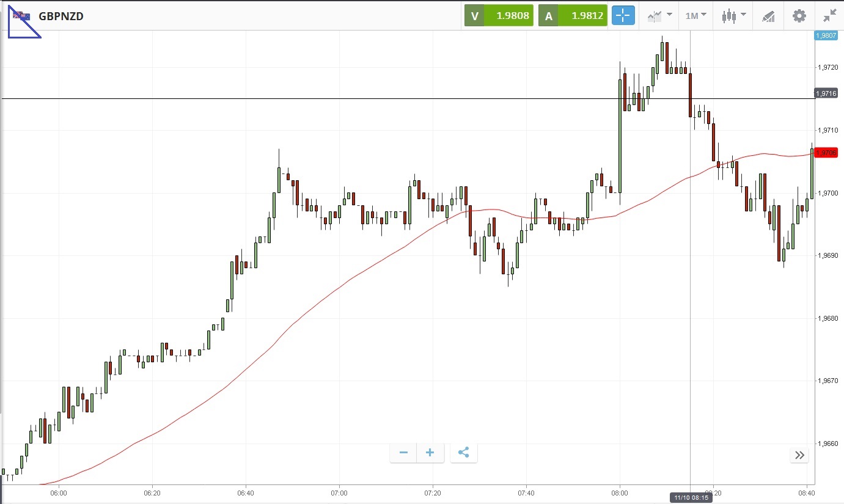The image size is (844, 504).
Task: Click the GBPNZD flag icon
Action: pos(22,16)
